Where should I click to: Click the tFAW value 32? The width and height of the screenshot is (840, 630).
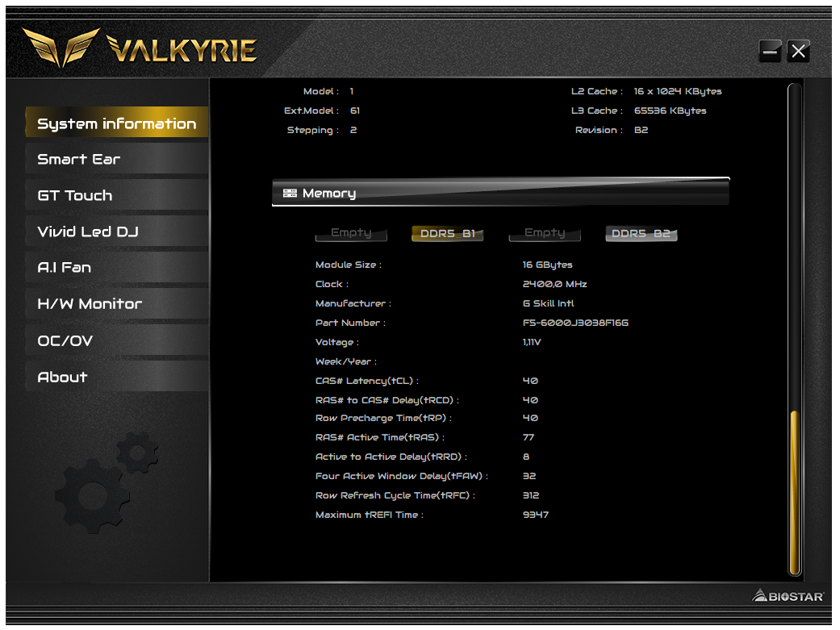(529, 476)
